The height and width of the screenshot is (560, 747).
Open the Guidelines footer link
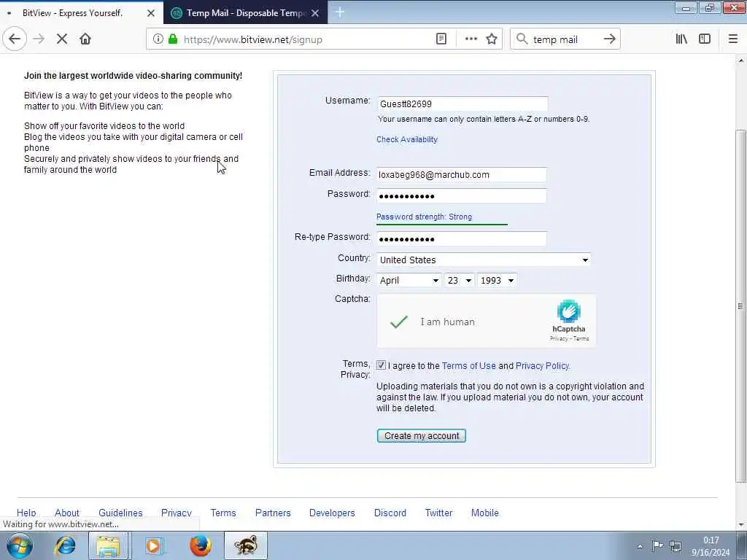click(120, 513)
